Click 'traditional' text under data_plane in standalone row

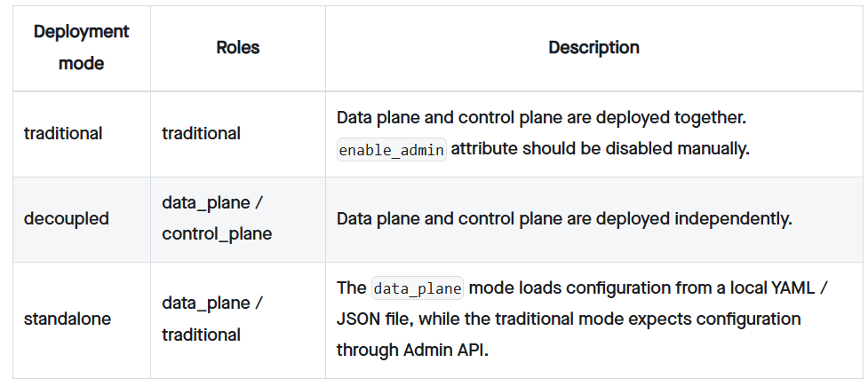tap(201, 335)
